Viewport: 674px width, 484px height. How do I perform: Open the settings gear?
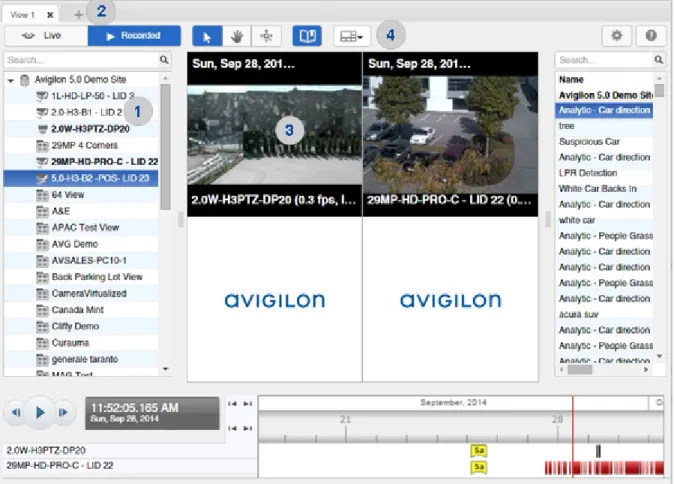[x=616, y=36]
